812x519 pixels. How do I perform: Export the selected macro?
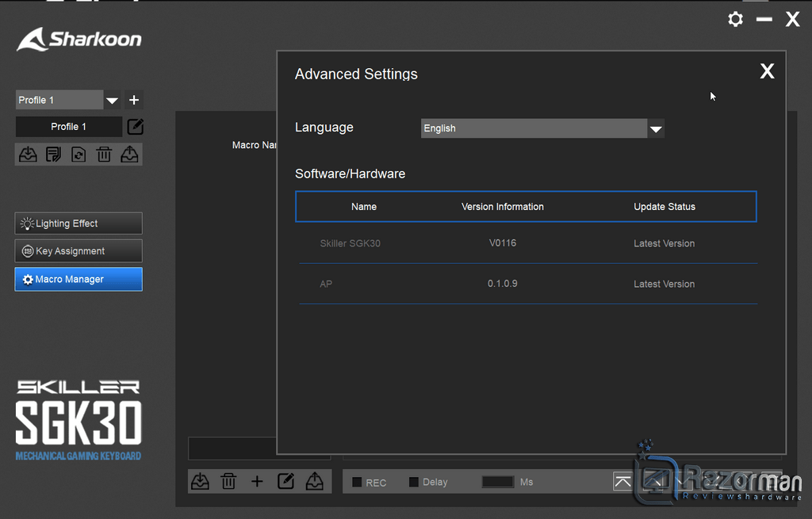pos(314,481)
